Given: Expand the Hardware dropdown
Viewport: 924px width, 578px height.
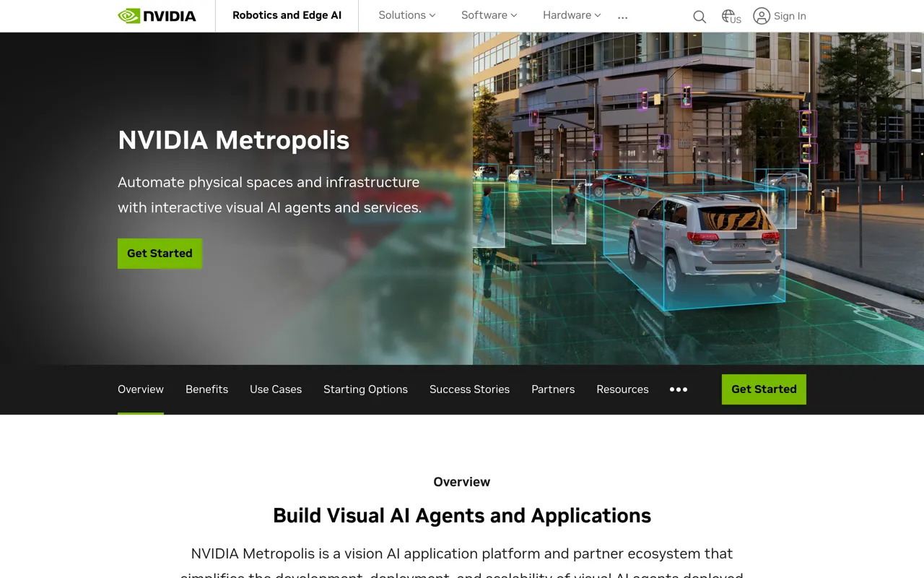Looking at the screenshot, I should (572, 15).
